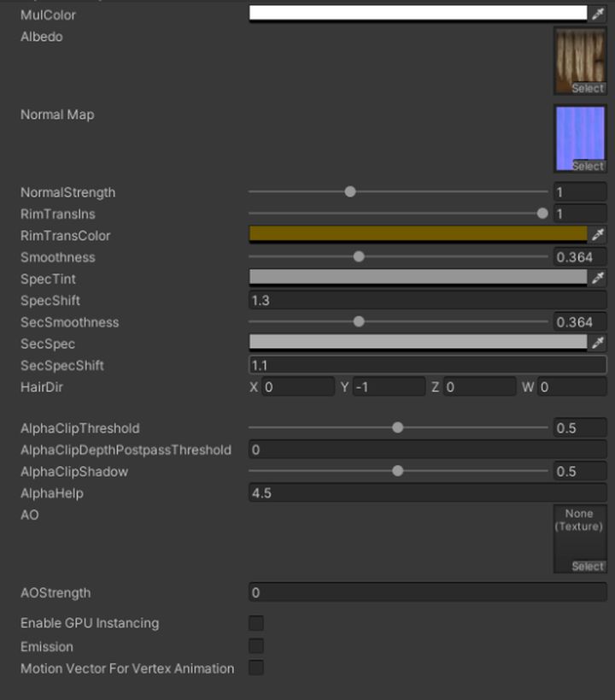Click the AlphaClipThreshold slider handle
This screenshot has height=700, width=615.
tap(398, 427)
